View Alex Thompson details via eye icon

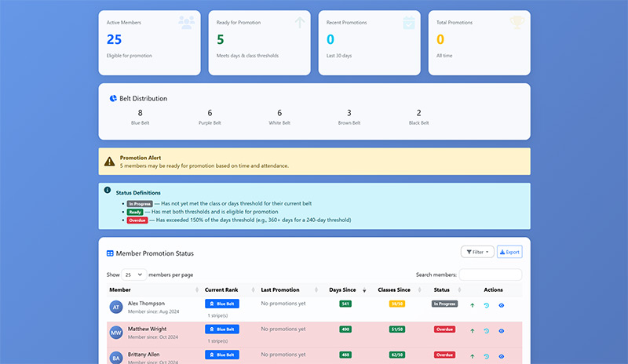[501, 304]
